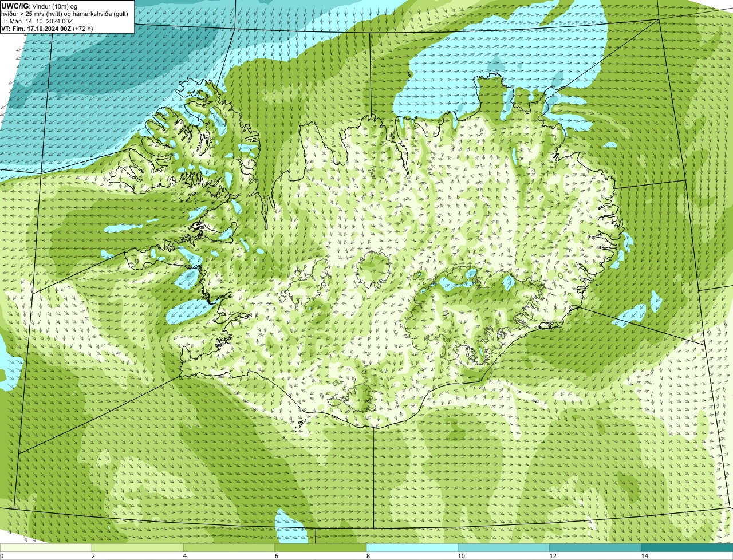Click the color bar scale label "8"

pyautogui.click(x=368, y=556)
